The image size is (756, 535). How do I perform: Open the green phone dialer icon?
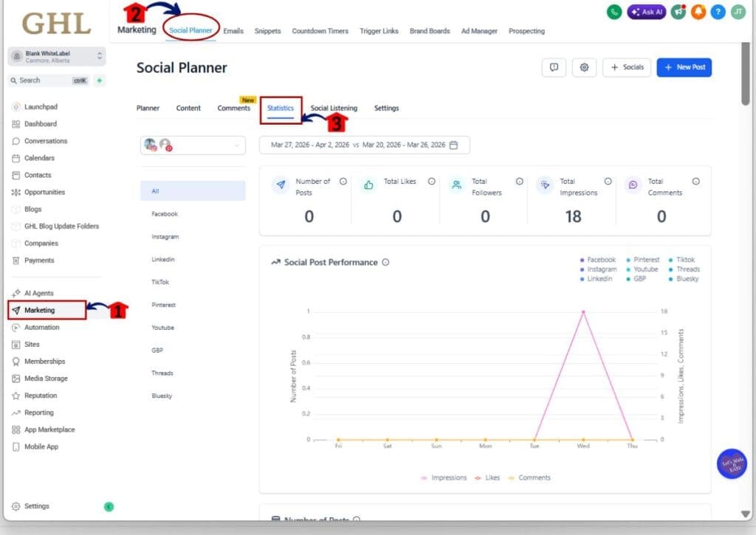(x=614, y=13)
